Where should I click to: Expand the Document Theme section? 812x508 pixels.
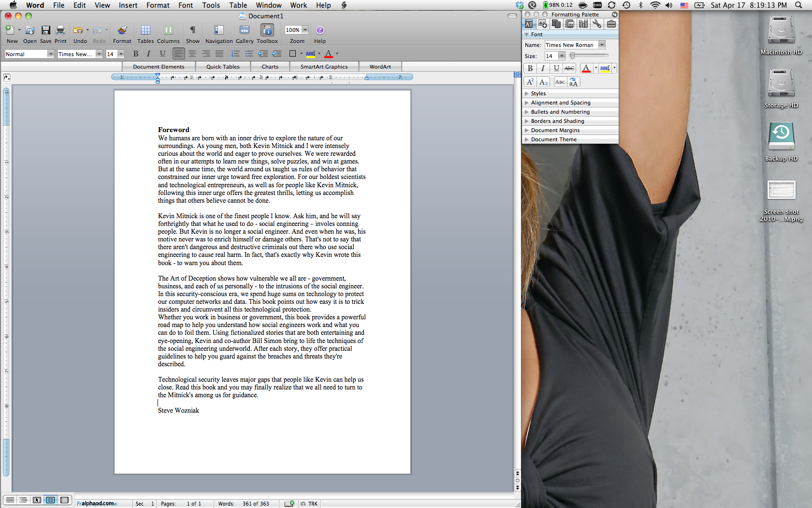click(527, 139)
